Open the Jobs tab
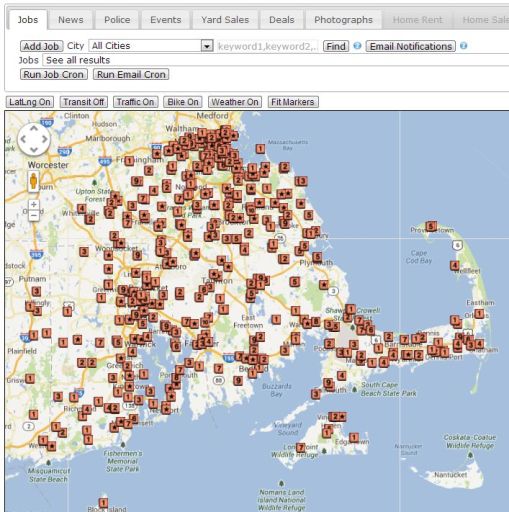Screen dimensions: 509x512 coord(28,20)
